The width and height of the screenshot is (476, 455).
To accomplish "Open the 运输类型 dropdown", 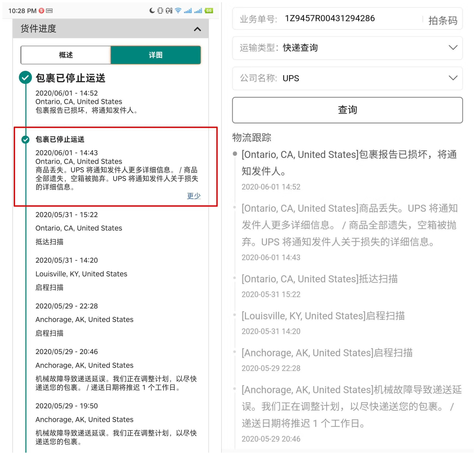I will pyautogui.click(x=347, y=48).
